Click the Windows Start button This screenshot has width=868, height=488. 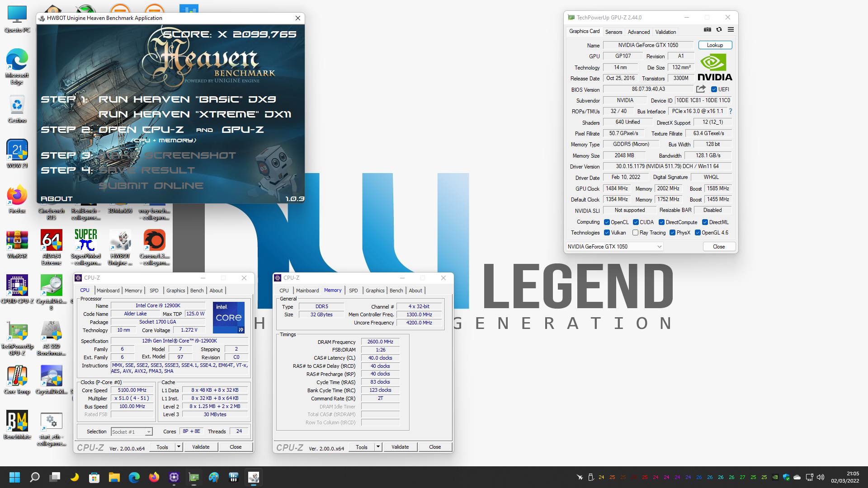point(14,477)
